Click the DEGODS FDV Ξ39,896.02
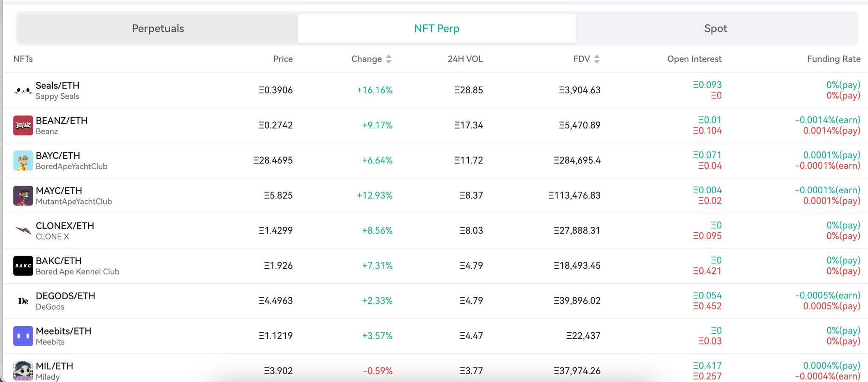 click(577, 301)
